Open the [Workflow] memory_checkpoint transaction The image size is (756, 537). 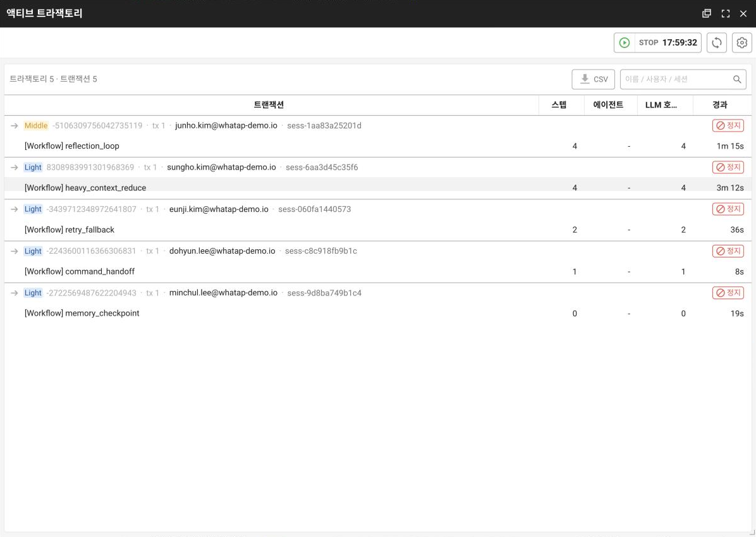[x=82, y=313]
